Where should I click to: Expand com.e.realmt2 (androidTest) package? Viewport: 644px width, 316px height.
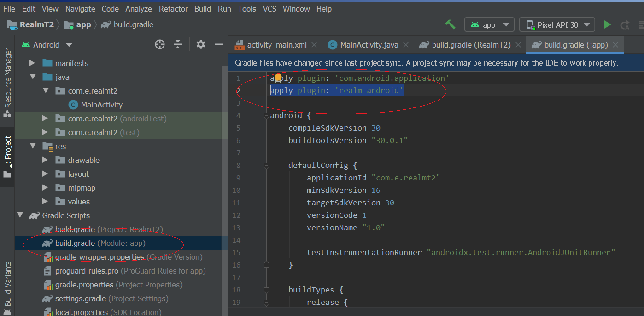[x=45, y=118]
